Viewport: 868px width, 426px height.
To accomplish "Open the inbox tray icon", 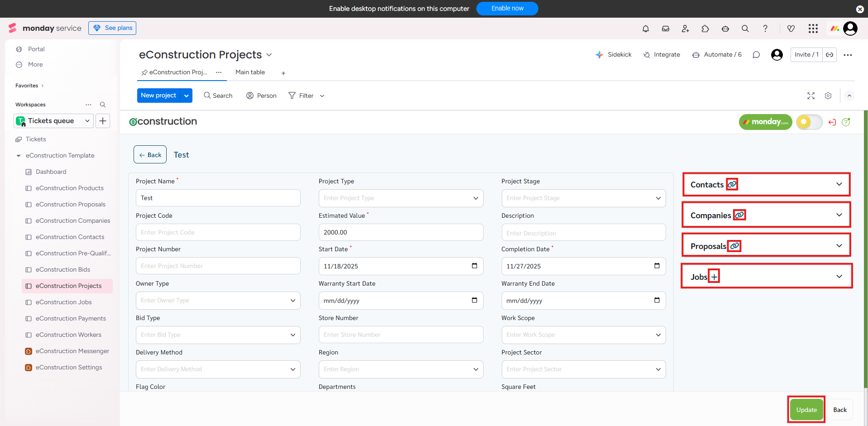I will (x=666, y=29).
